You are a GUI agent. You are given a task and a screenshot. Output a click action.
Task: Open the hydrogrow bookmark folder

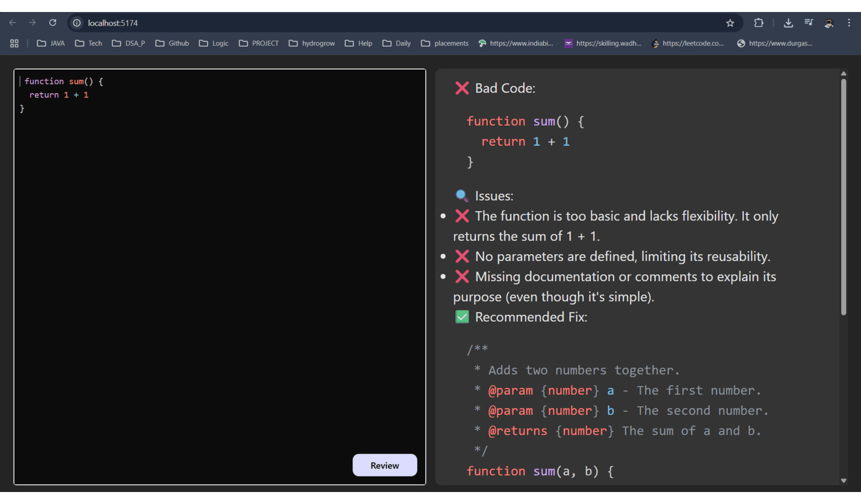click(x=312, y=43)
